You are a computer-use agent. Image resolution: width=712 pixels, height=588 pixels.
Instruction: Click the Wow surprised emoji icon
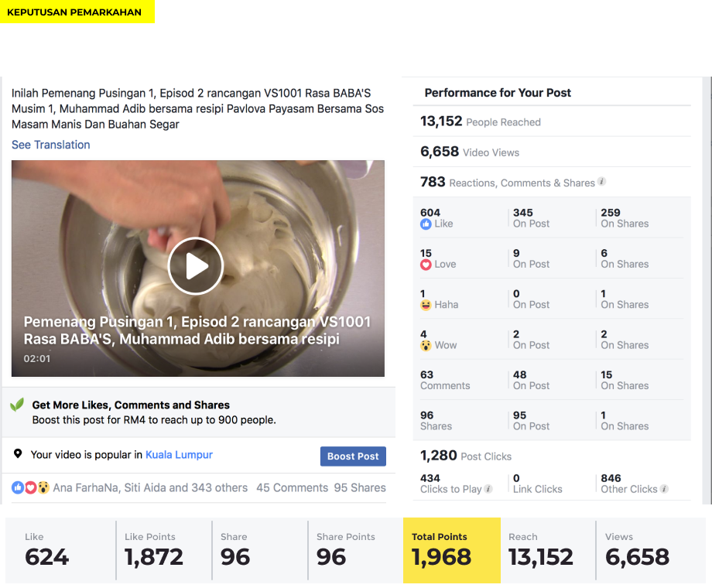426,346
